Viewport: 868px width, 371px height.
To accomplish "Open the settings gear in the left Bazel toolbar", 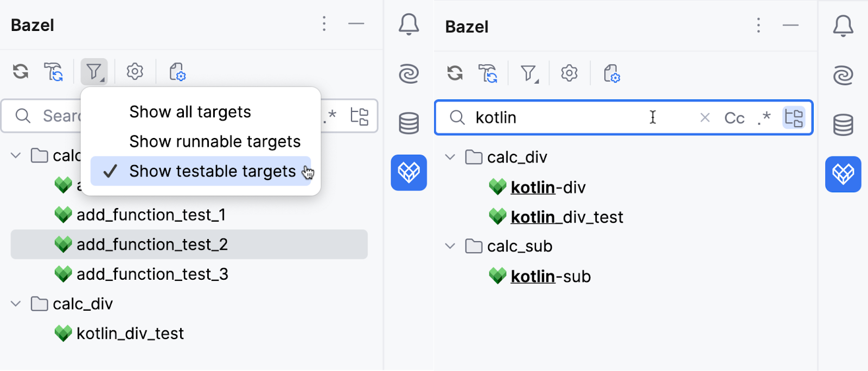I will [135, 71].
